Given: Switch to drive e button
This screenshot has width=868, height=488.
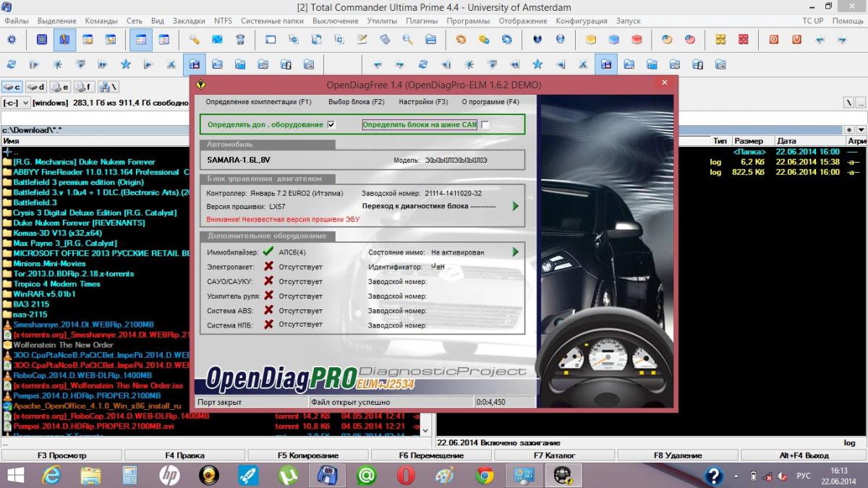Looking at the screenshot, I should coord(61,87).
